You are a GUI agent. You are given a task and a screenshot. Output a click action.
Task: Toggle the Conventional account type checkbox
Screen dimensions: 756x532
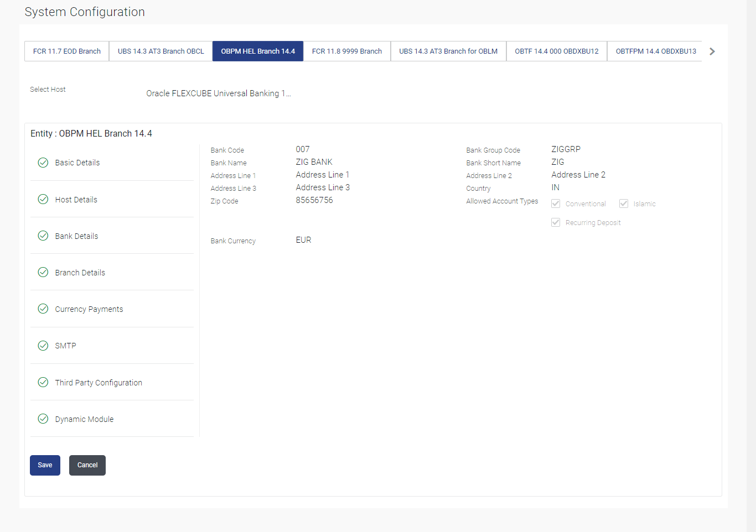coord(556,204)
